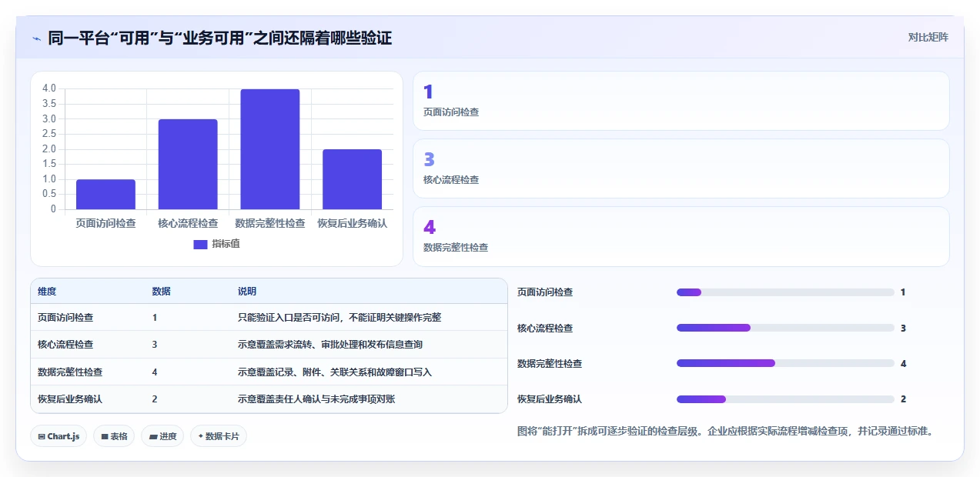Click the 表格 chip
Viewport: 980px width, 477px height.
coord(114,436)
